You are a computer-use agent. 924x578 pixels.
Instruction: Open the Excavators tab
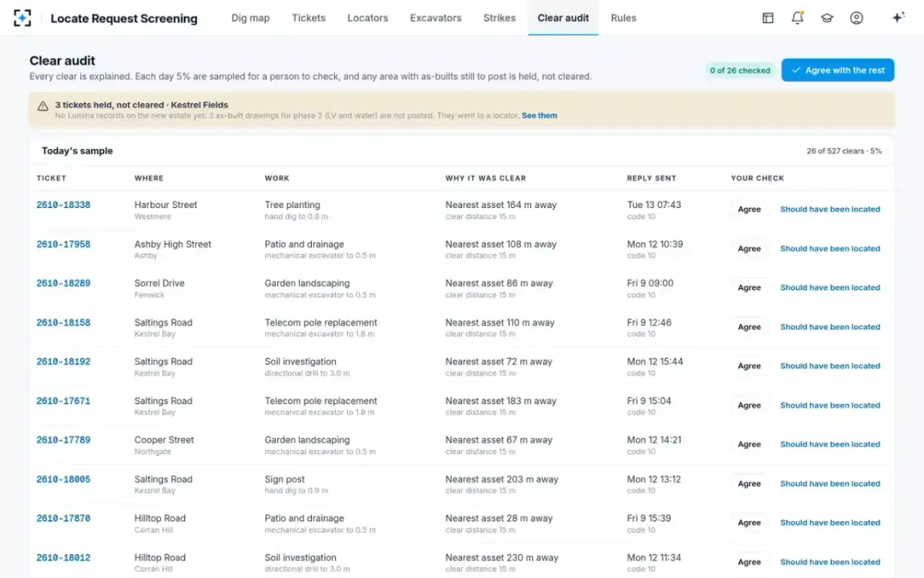(436, 18)
